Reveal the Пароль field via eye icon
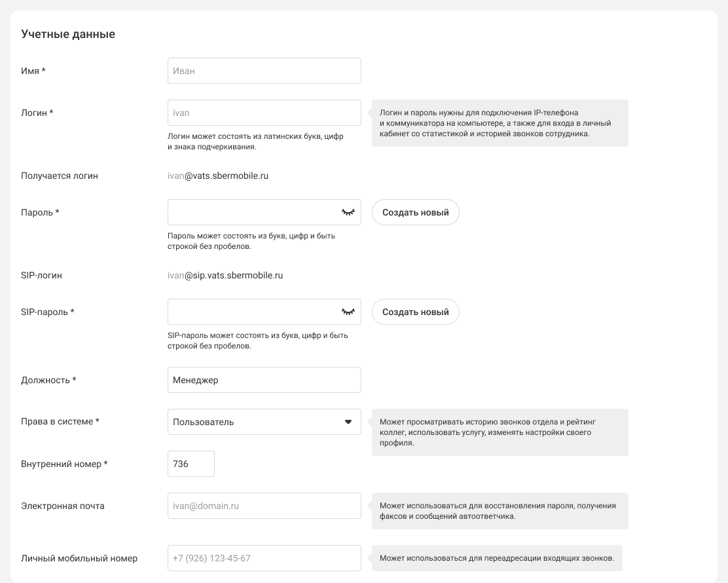Viewport: 728px width, 583px height. tap(348, 212)
